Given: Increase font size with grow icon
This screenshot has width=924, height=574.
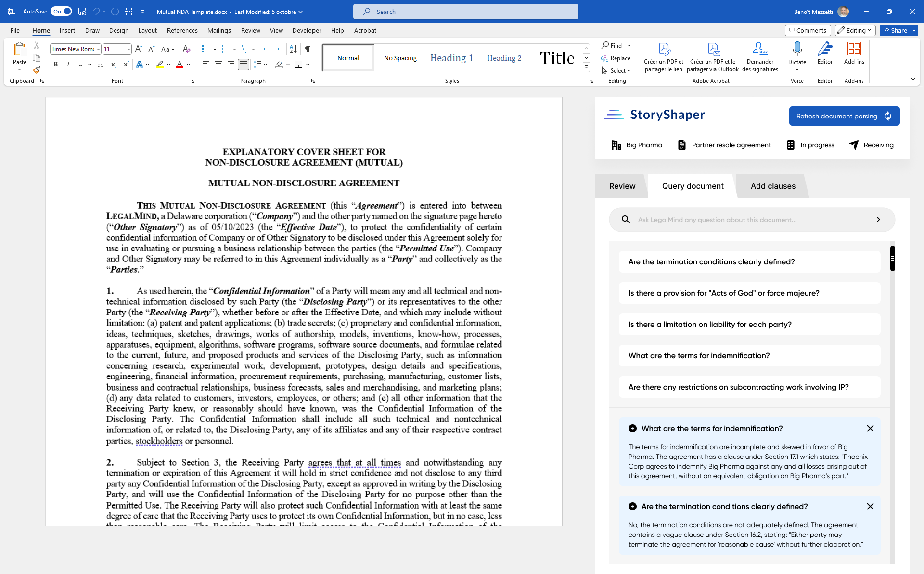Looking at the screenshot, I should [139, 49].
